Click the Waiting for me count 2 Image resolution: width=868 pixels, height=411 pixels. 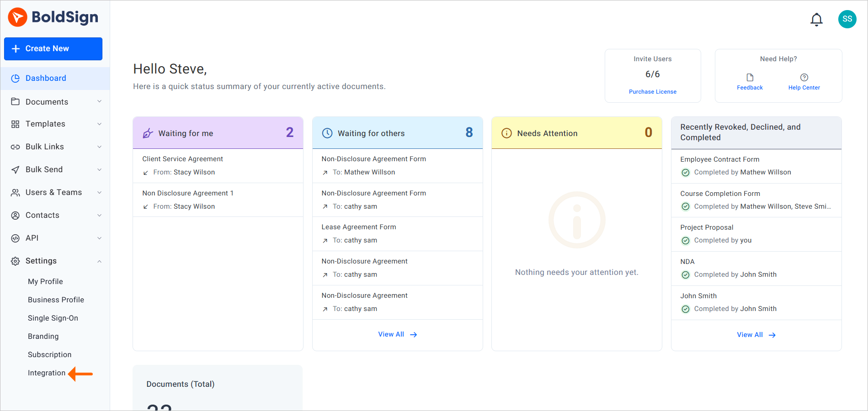290,132
